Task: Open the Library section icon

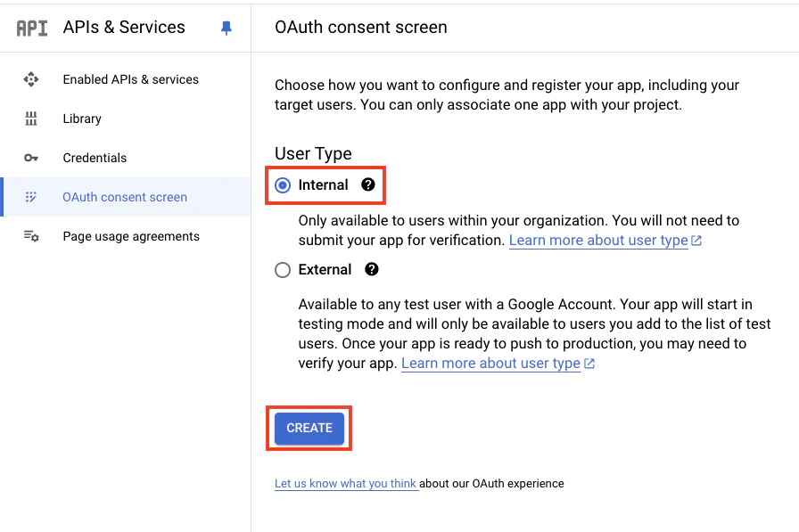Action: (x=30, y=119)
